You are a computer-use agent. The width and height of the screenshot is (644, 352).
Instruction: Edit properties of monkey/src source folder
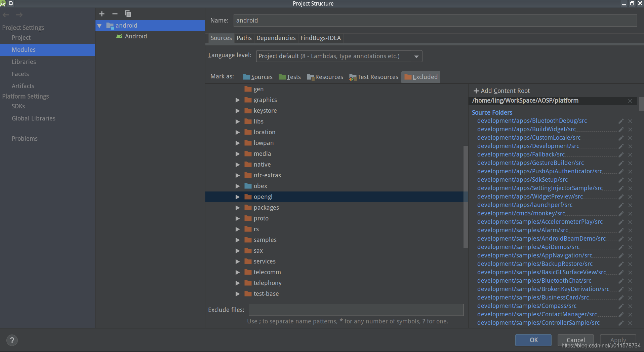click(x=621, y=214)
